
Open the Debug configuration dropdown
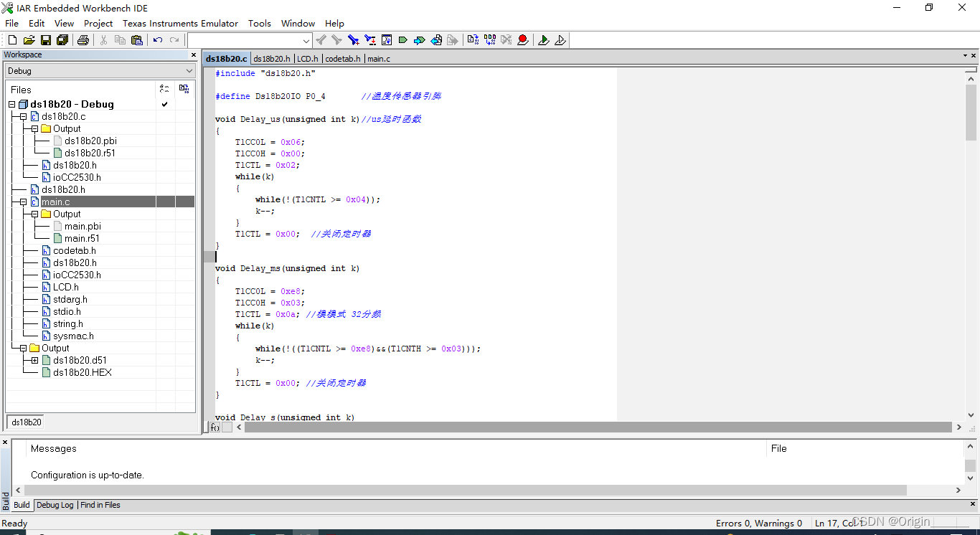tap(100, 71)
